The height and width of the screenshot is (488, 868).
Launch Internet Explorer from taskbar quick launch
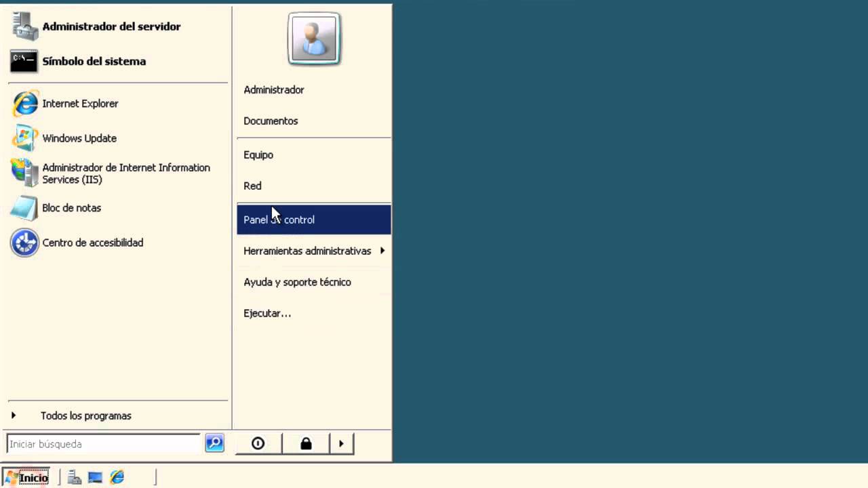coord(117,478)
